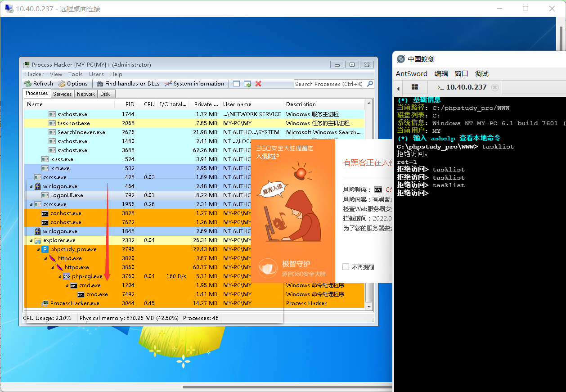Click the ProcessHacker.exe process icon
The height and width of the screenshot is (392, 566).
(45, 303)
